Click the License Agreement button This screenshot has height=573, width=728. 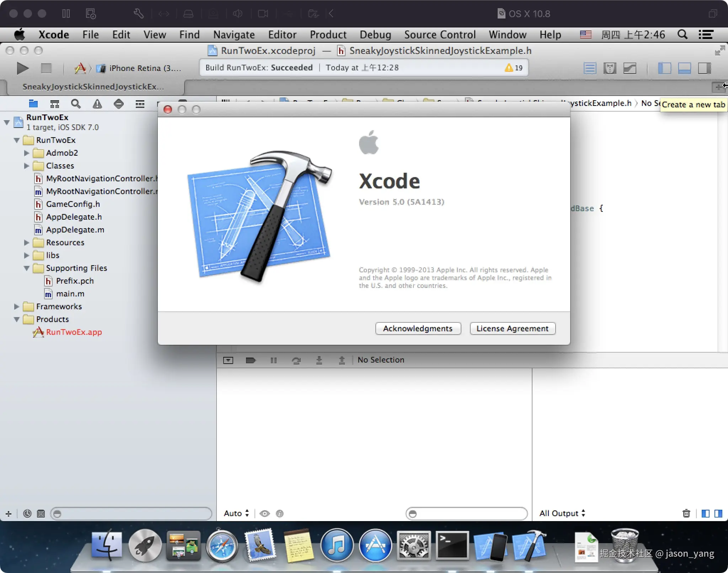point(512,328)
